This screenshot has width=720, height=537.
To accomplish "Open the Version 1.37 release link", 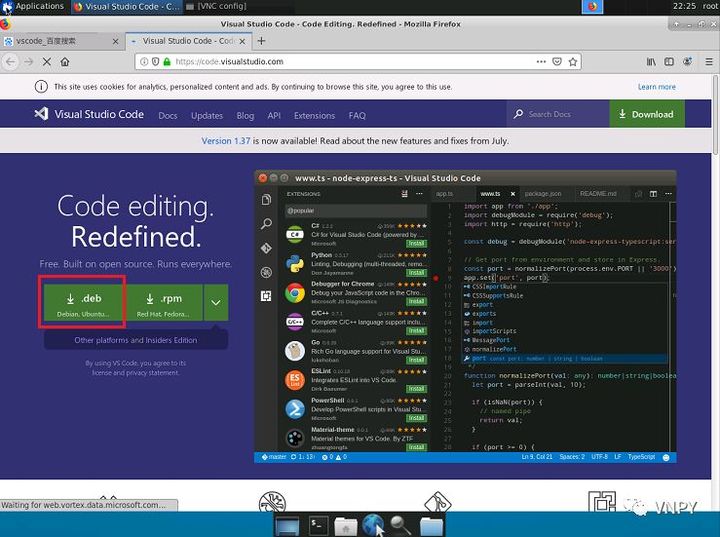I will (225, 141).
